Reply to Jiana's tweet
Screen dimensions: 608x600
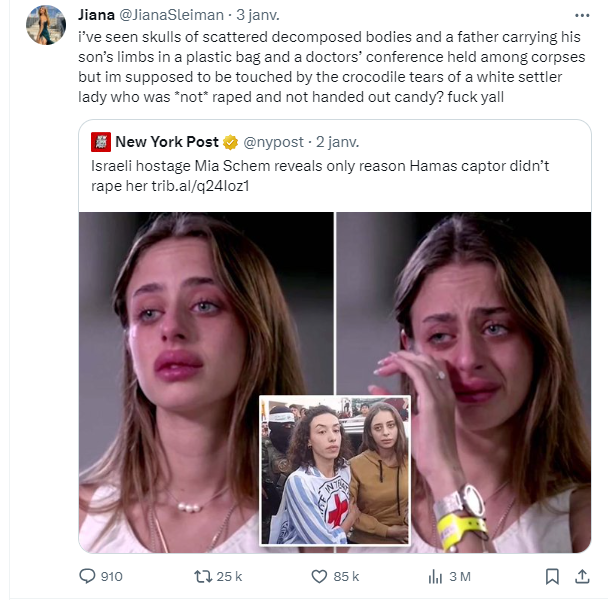tap(88, 576)
